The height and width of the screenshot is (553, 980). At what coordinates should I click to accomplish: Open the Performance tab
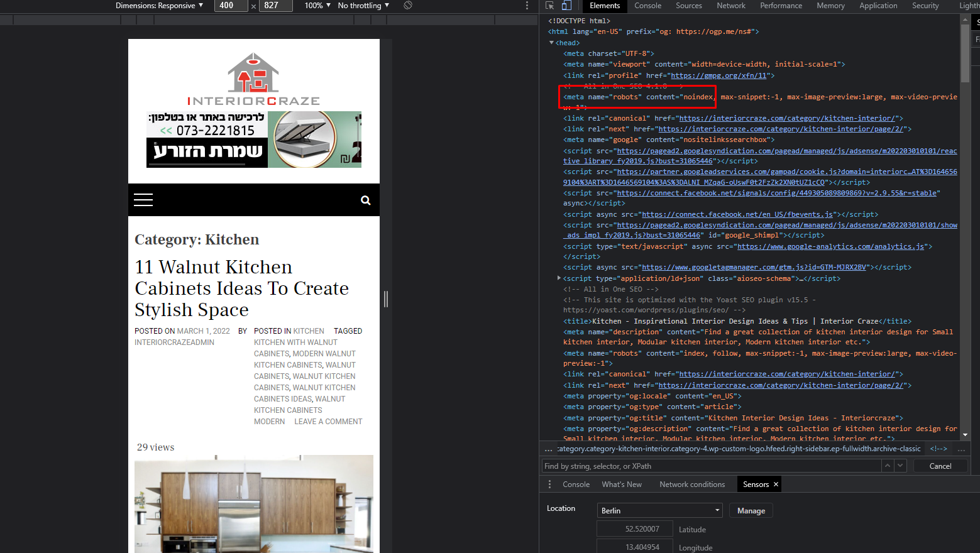click(781, 6)
